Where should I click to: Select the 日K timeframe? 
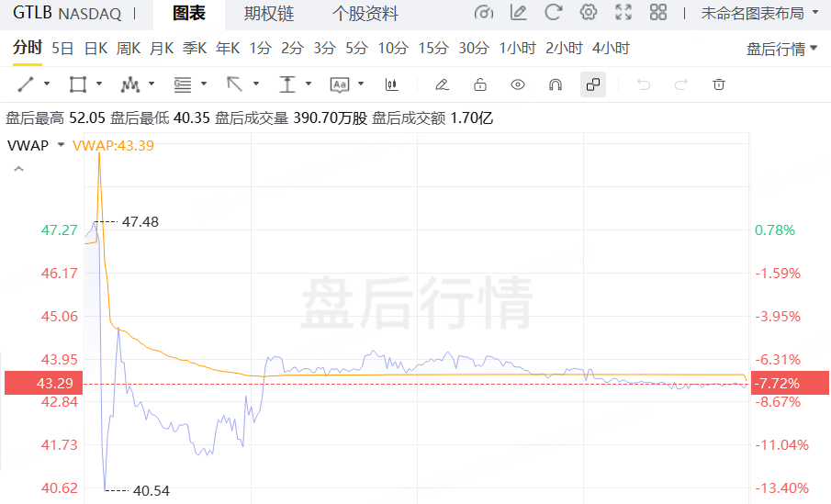pos(95,48)
